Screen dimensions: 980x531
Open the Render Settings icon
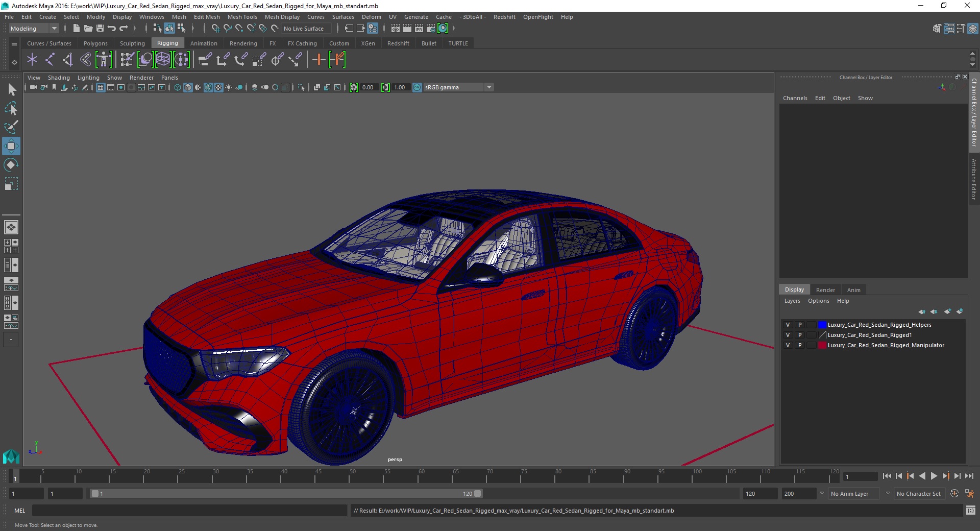(x=431, y=29)
